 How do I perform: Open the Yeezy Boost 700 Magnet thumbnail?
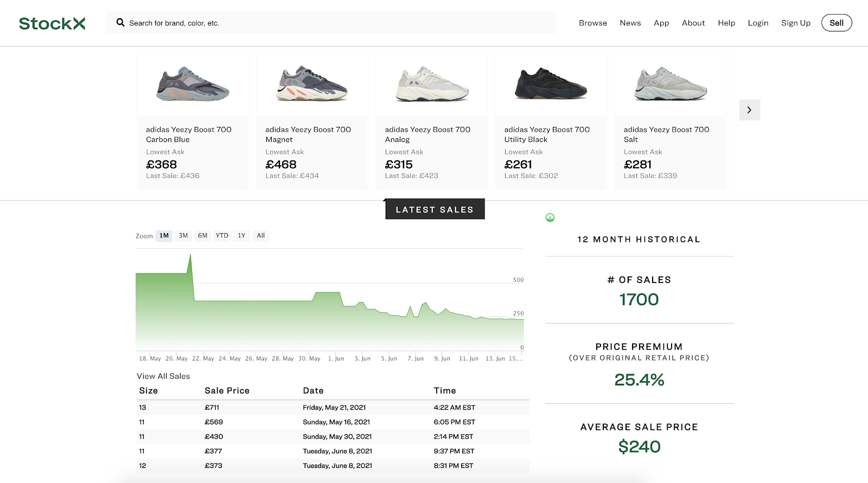point(312,84)
